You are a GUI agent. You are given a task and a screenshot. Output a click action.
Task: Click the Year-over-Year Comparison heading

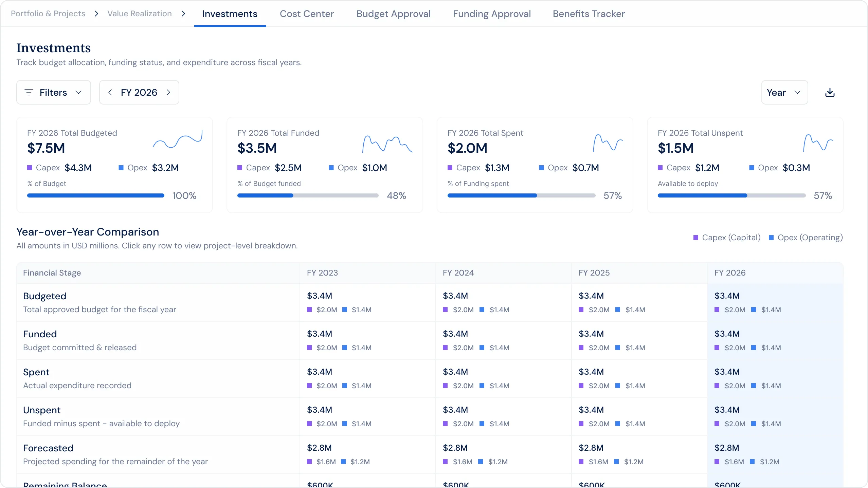click(x=88, y=232)
